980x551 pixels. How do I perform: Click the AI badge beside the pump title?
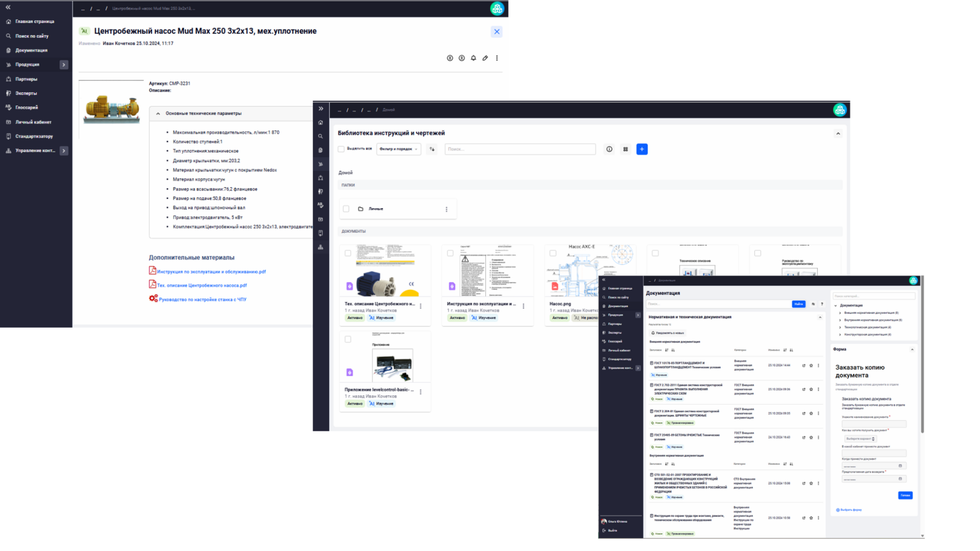[84, 31]
